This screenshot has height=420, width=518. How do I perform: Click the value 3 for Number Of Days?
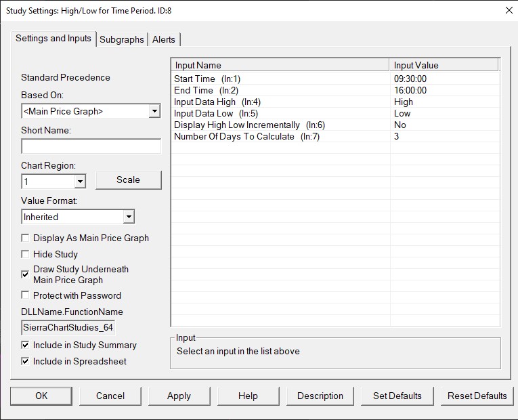pos(396,136)
